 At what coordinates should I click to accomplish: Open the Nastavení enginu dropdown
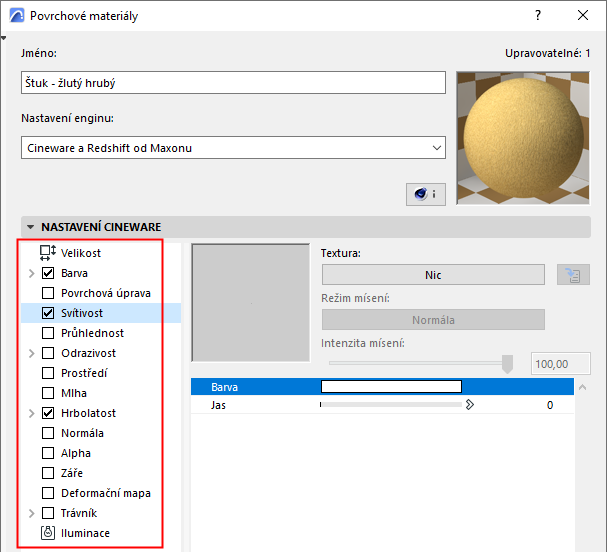tap(233, 147)
